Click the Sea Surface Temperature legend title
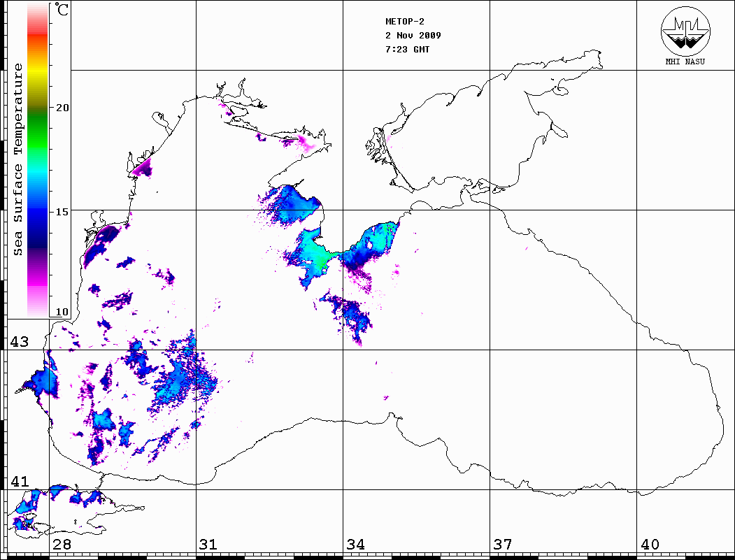 [17, 160]
